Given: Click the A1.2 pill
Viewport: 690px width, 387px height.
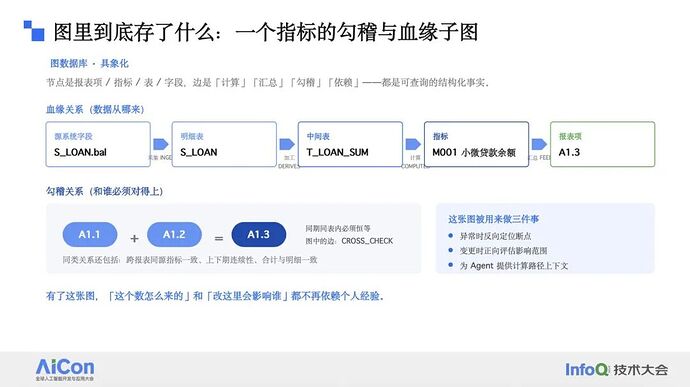Looking at the screenshot, I should tap(174, 235).
